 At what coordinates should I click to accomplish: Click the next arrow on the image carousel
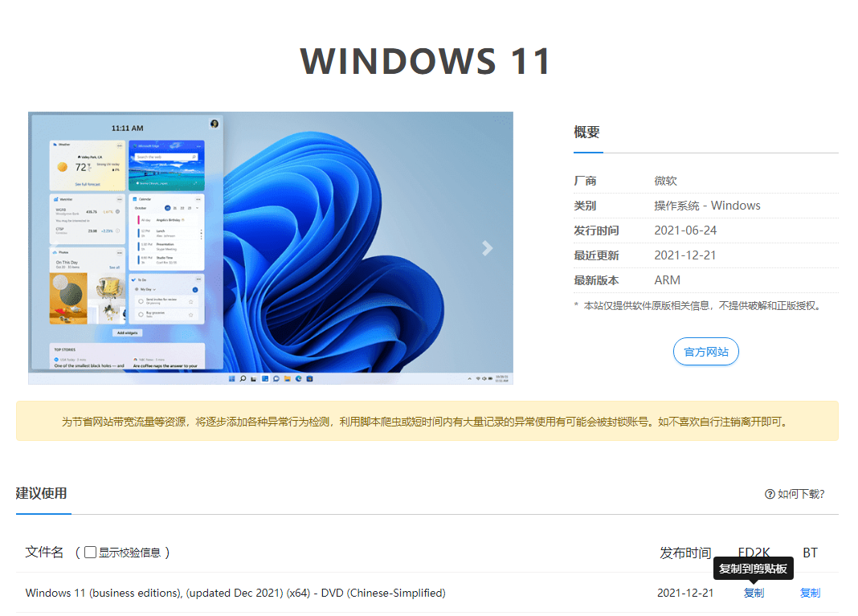(x=487, y=248)
